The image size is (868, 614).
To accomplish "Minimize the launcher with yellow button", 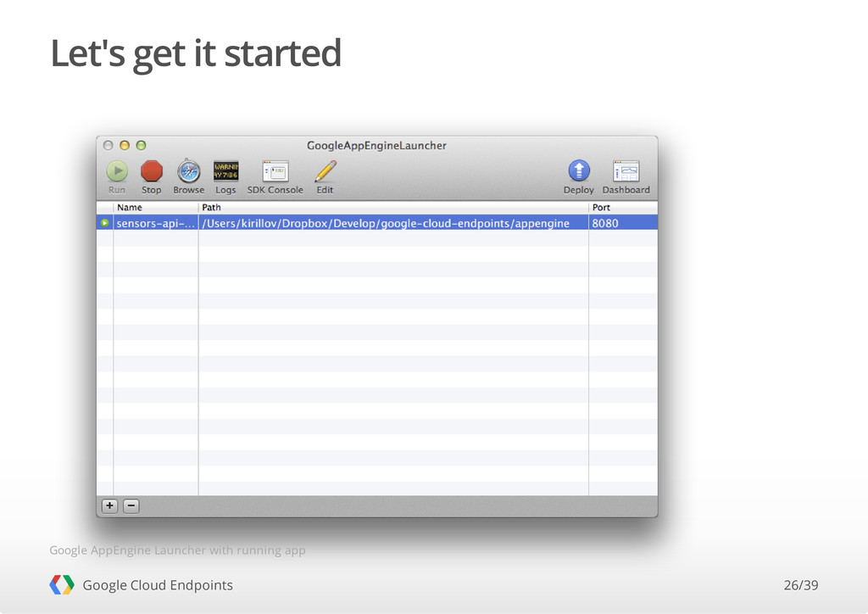I will tap(125, 146).
